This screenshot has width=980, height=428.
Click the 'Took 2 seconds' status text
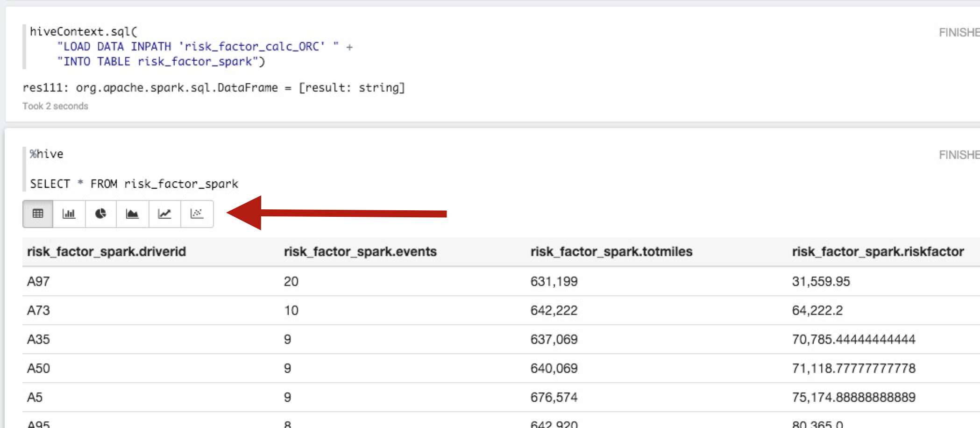pyautogui.click(x=55, y=106)
